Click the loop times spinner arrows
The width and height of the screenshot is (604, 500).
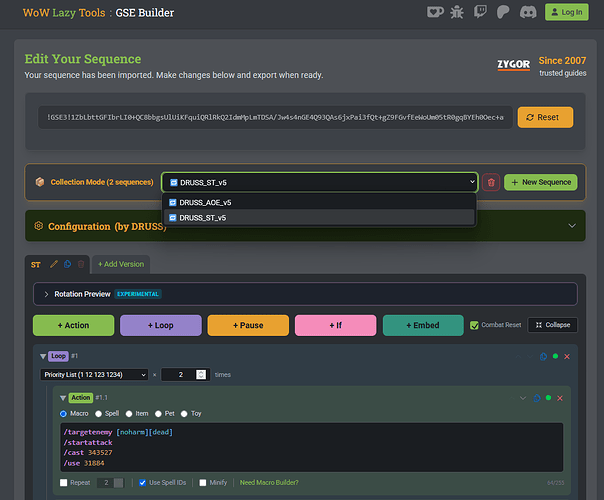(x=201, y=374)
